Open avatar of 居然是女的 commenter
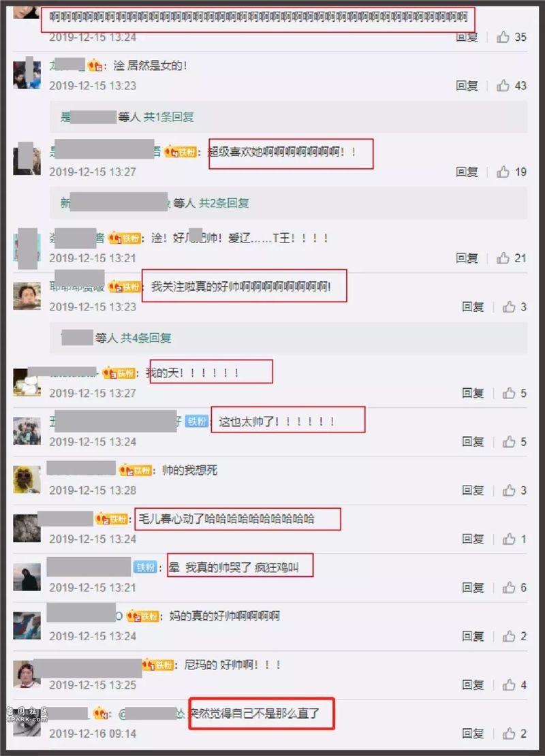Screen dimensions: 545x756 point(27,74)
